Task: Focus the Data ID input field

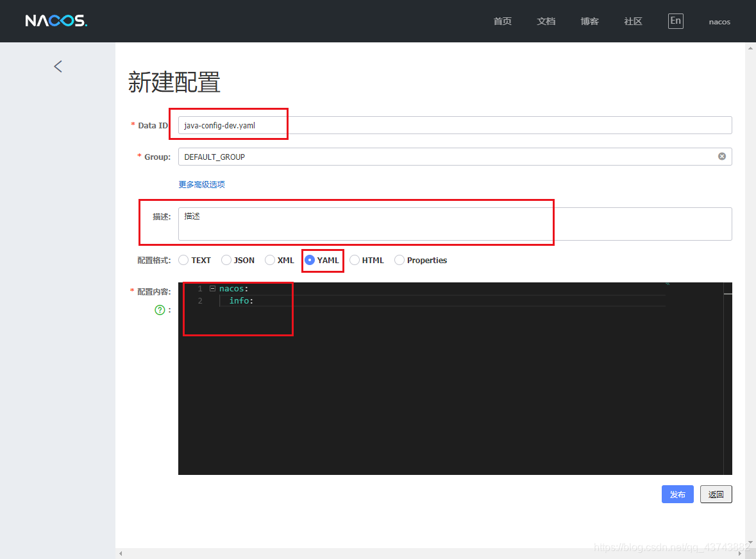Action: [455, 126]
